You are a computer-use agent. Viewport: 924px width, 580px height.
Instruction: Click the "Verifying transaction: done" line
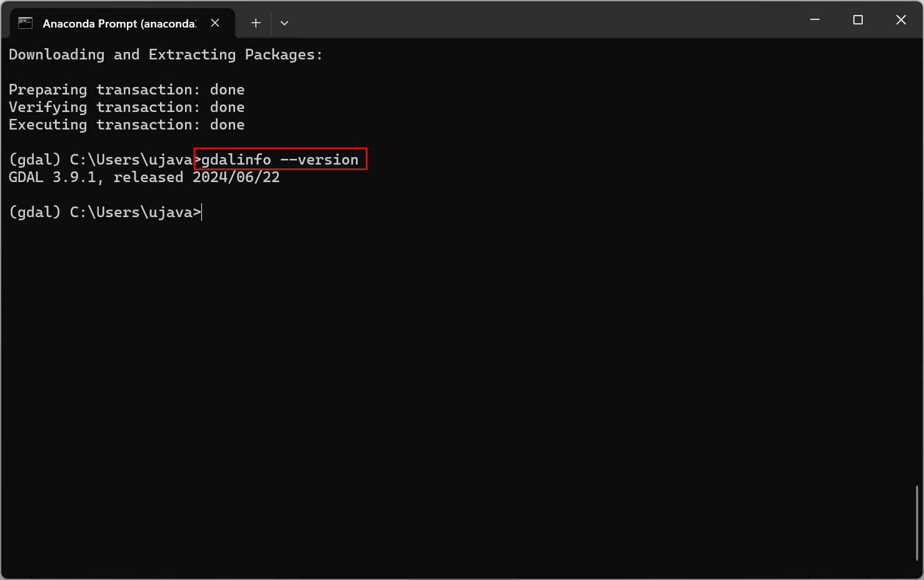click(126, 108)
